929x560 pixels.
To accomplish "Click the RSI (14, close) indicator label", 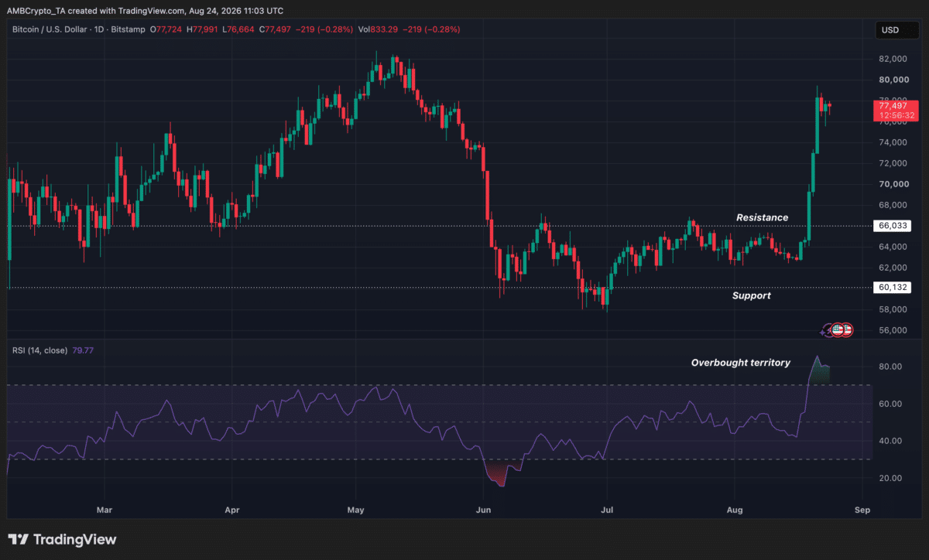I will pyautogui.click(x=39, y=350).
